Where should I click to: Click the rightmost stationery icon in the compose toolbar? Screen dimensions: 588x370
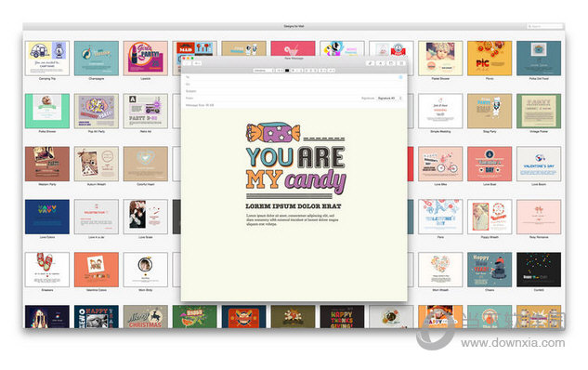point(401,63)
